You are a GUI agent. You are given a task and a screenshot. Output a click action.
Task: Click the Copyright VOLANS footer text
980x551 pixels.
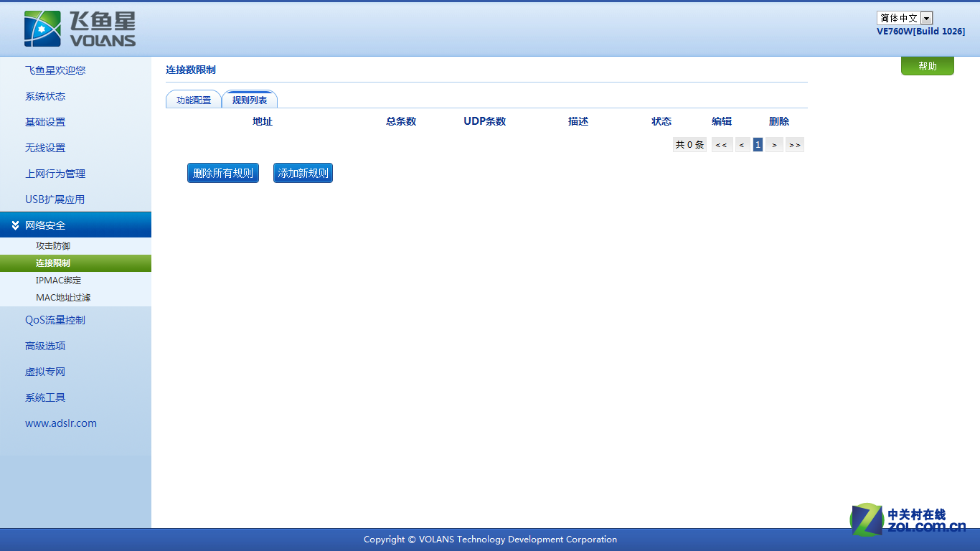point(490,540)
